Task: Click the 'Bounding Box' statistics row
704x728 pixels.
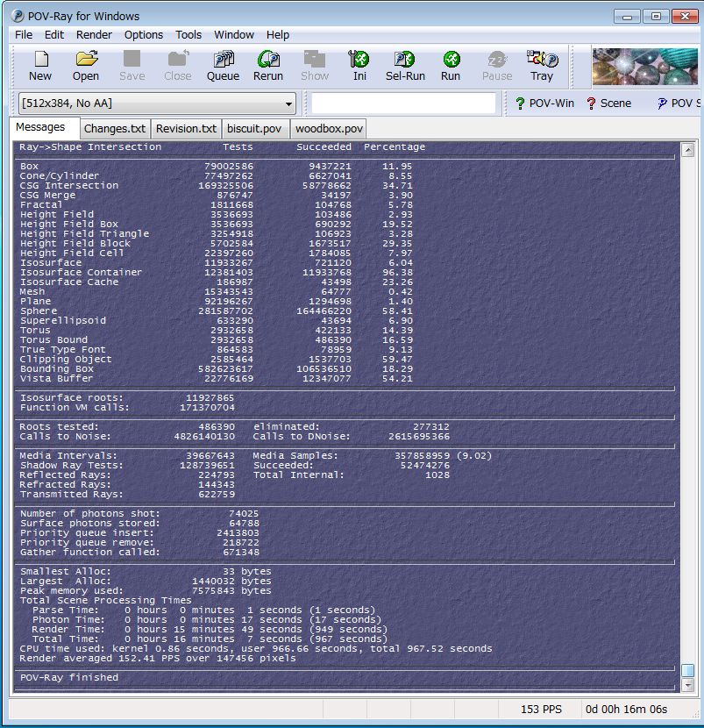Action: 216,369
